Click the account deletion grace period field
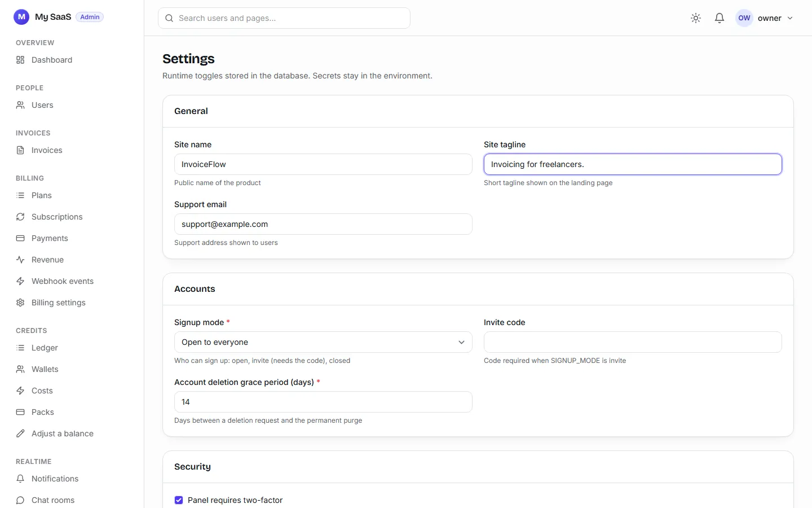 [323, 402]
